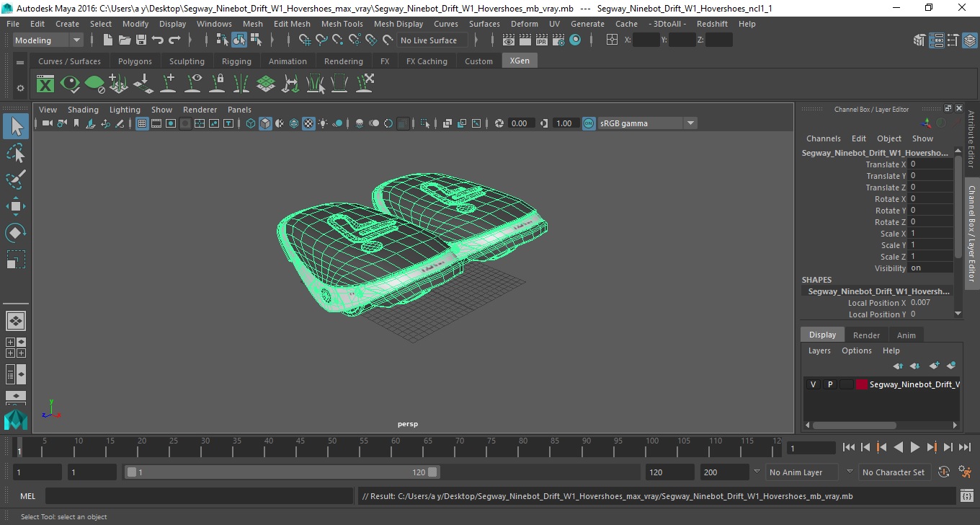Open the Mesh Tools menu

point(342,24)
